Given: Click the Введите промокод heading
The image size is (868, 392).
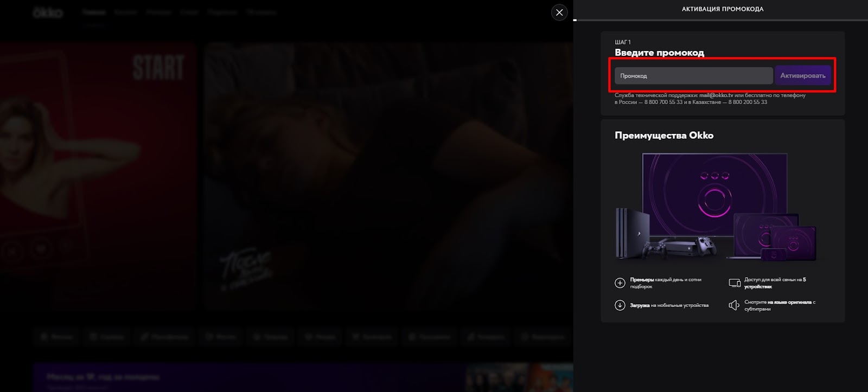Looking at the screenshot, I should [x=659, y=53].
